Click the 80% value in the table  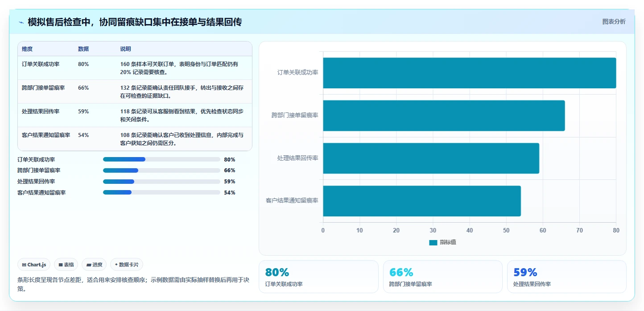point(83,64)
